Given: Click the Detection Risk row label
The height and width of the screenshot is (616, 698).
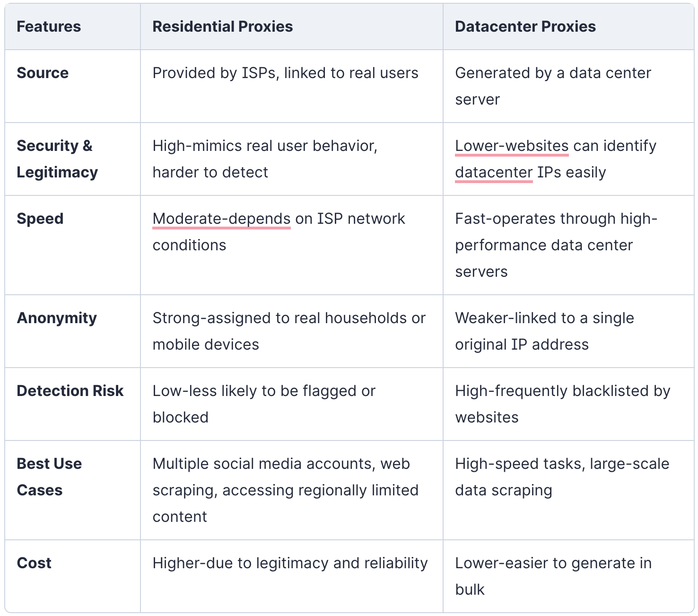Looking at the screenshot, I should [70, 391].
